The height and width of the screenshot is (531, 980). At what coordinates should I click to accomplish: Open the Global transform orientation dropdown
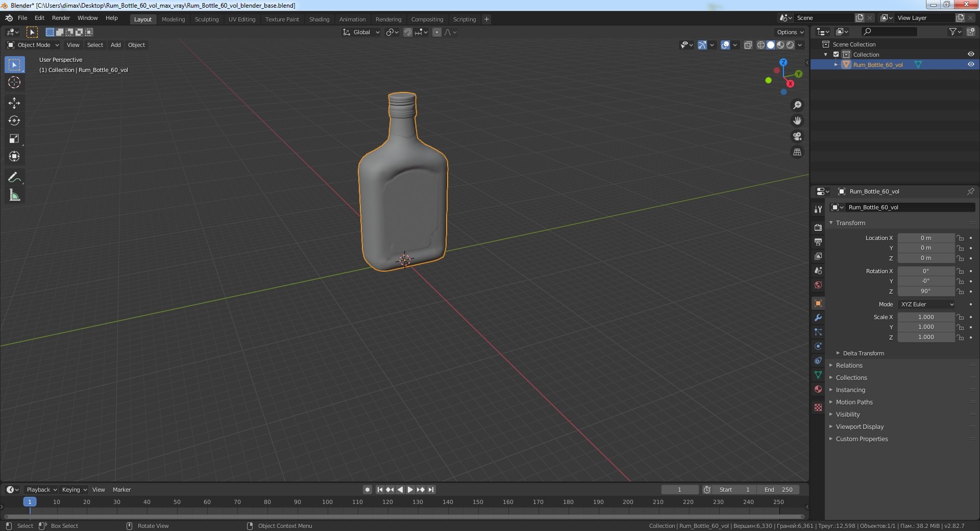(x=361, y=32)
